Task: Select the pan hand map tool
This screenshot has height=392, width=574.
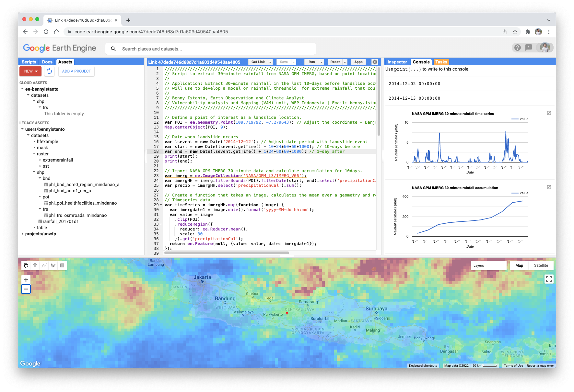Action: (26, 265)
